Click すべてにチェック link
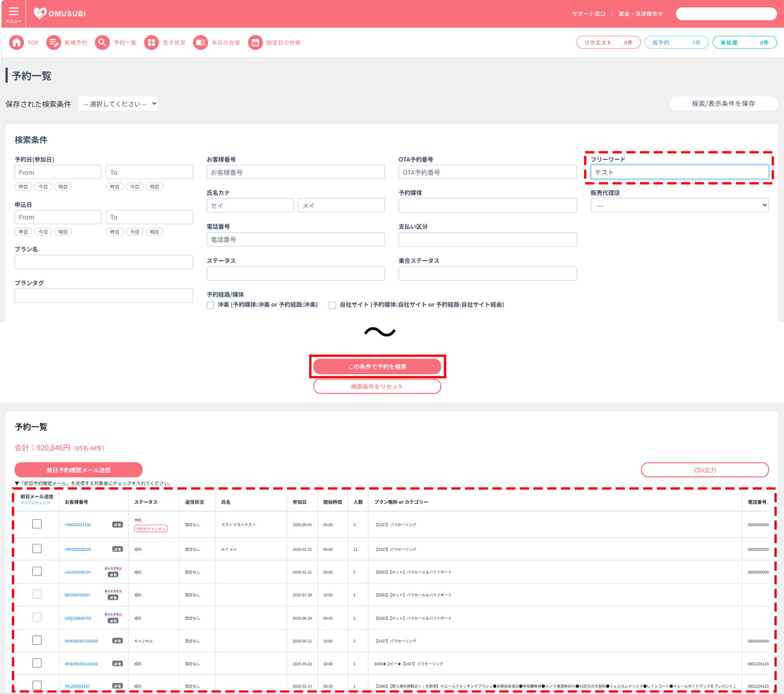 point(35,503)
